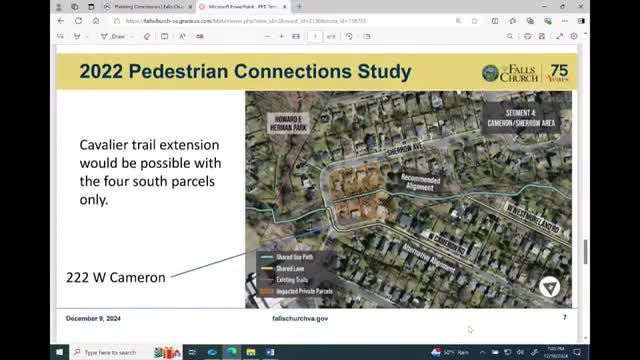
Task: Open a new browser tab
Action: (x=299, y=7)
